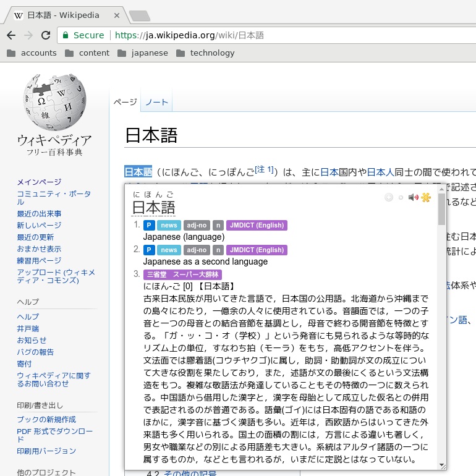
Task: Click the Japanese (language) definition text
Action: tap(184, 237)
